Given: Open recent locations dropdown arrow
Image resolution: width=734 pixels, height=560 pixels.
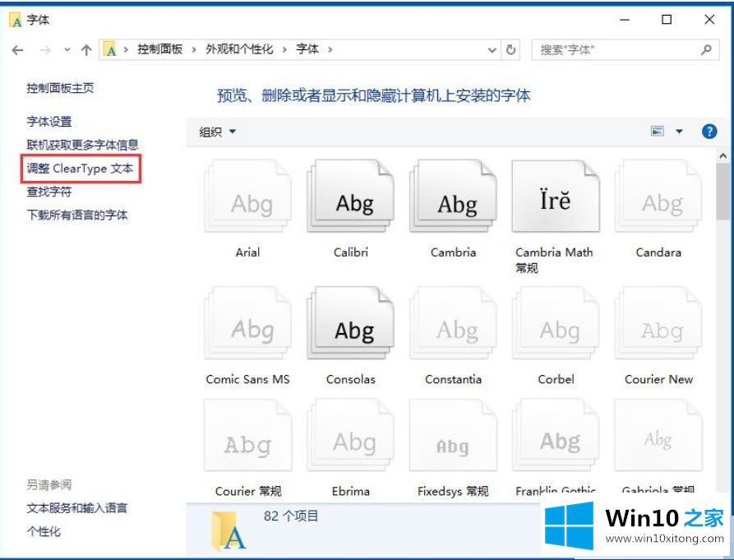Looking at the screenshot, I should click(67, 49).
